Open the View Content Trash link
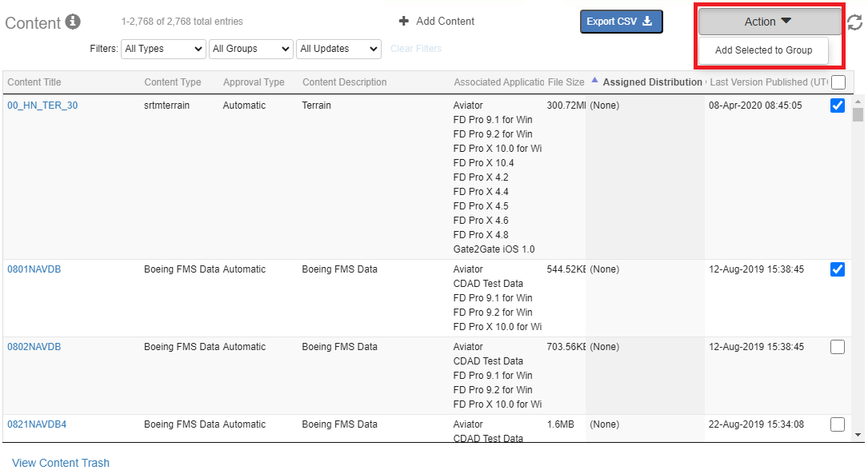868x470 pixels. coord(61,462)
